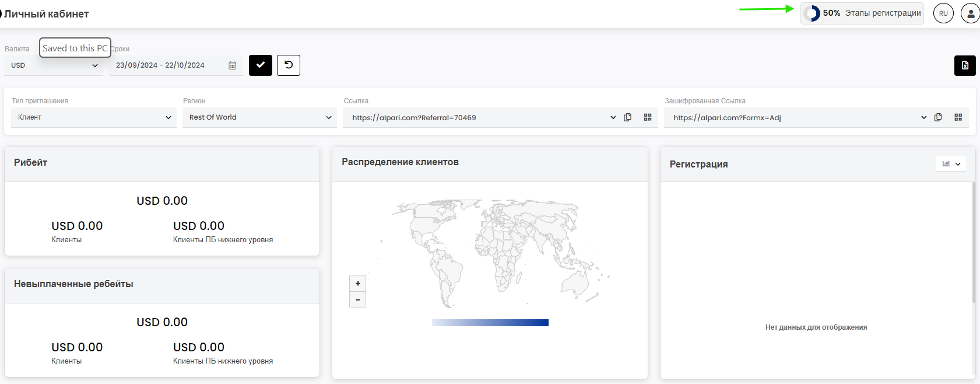980x384 pixels.
Task: Open the chart type dropdown in Регистрация
Action: (x=951, y=164)
